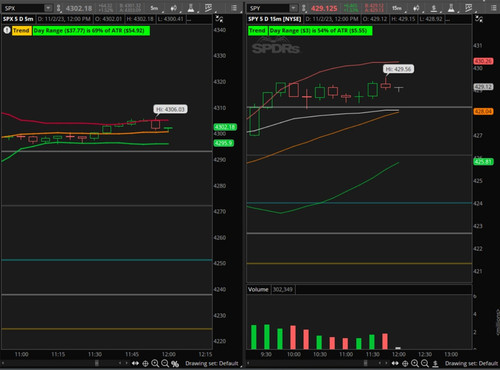Viewport: 500px width, 370px height.
Task: Open SPX 5m timeframe selector
Action: pyautogui.click(x=154, y=8)
